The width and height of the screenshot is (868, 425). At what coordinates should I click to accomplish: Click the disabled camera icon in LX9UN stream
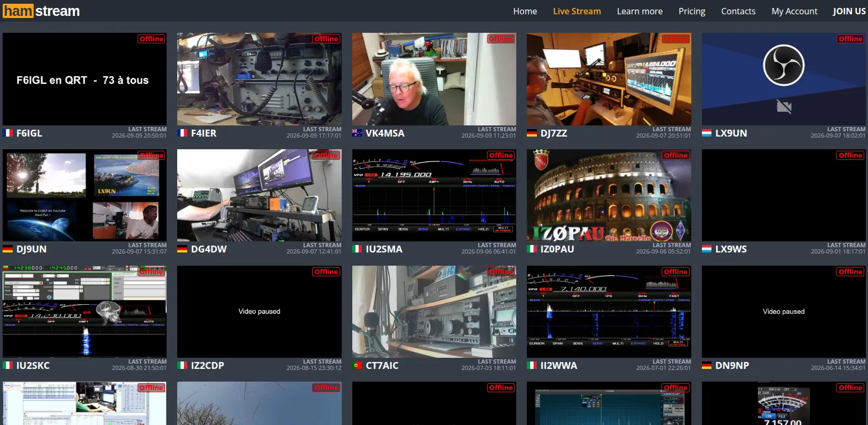784,107
